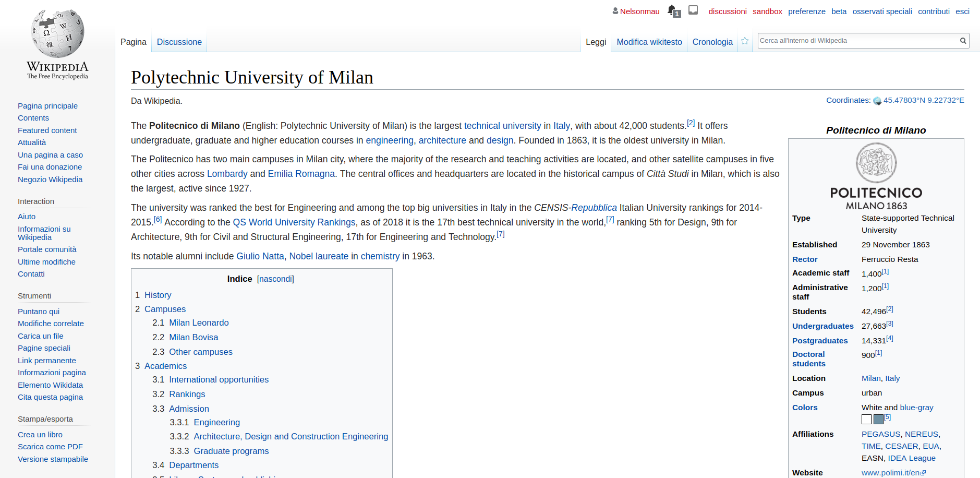Open the notices tray icon

(693, 10)
